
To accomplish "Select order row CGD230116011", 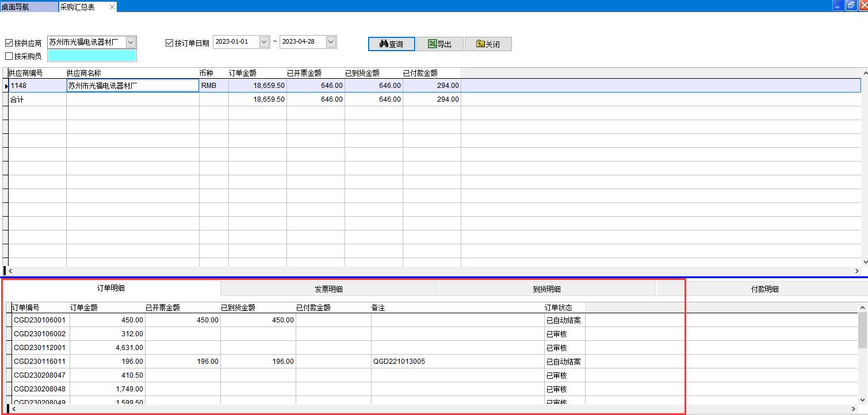I will tap(40, 362).
